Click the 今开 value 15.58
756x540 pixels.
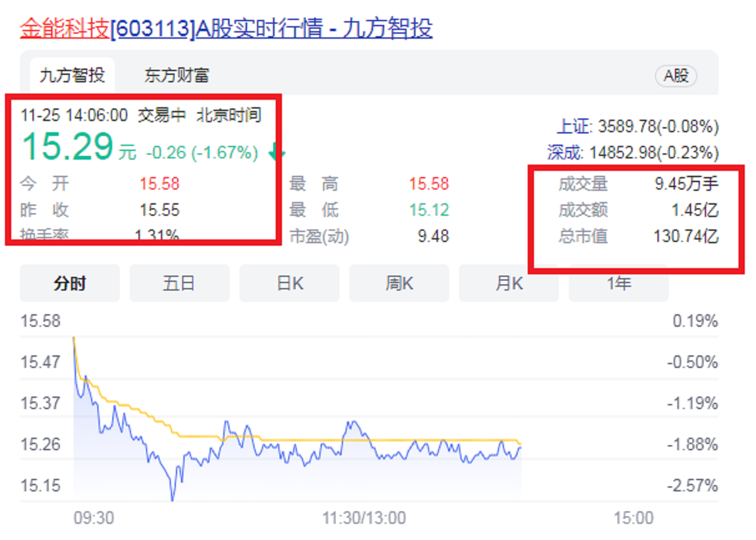coord(159,184)
